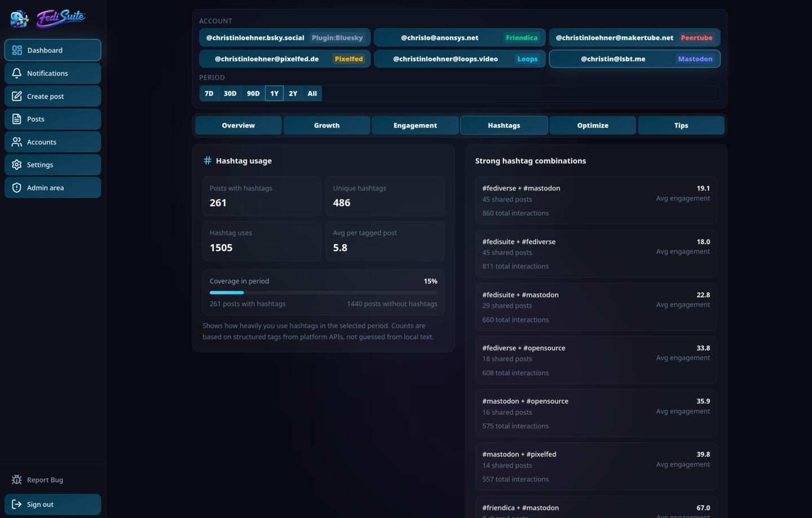Click the #fedisuite + #mastodon combination

596,307
